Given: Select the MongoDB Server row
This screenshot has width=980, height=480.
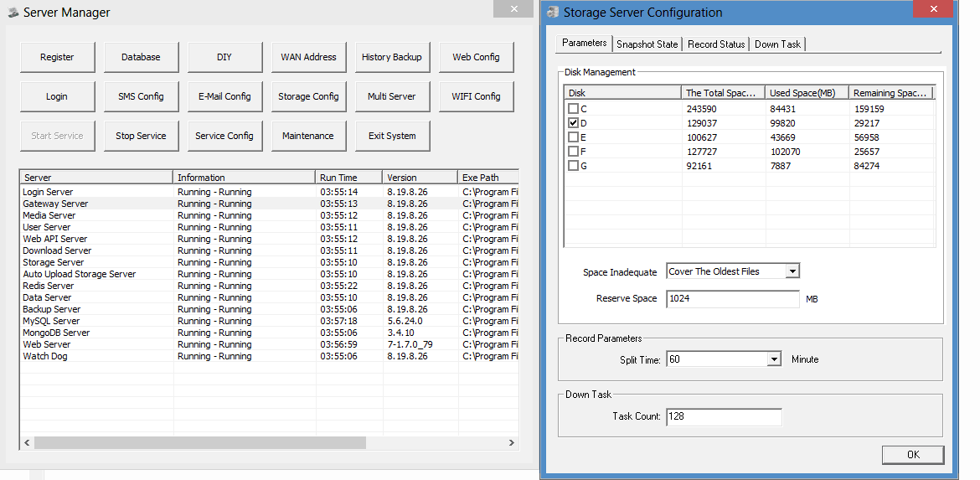Looking at the screenshot, I should click(270, 333).
